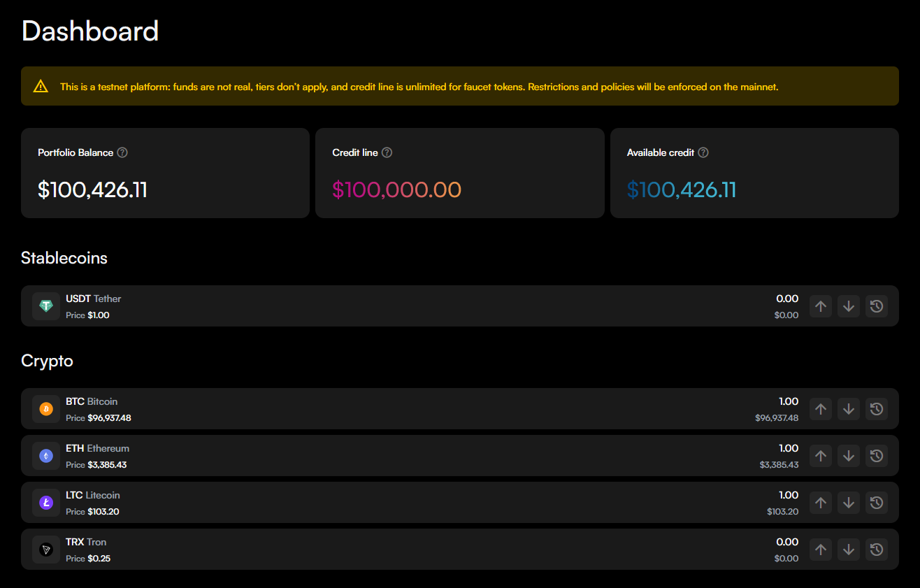
Task: Open transaction history for USDT Tether
Action: pyautogui.click(x=877, y=306)
